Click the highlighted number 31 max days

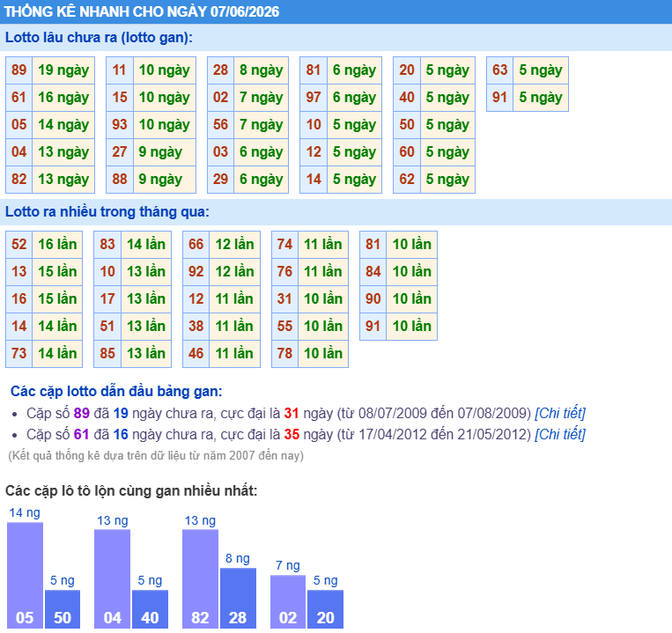point(292,413)
